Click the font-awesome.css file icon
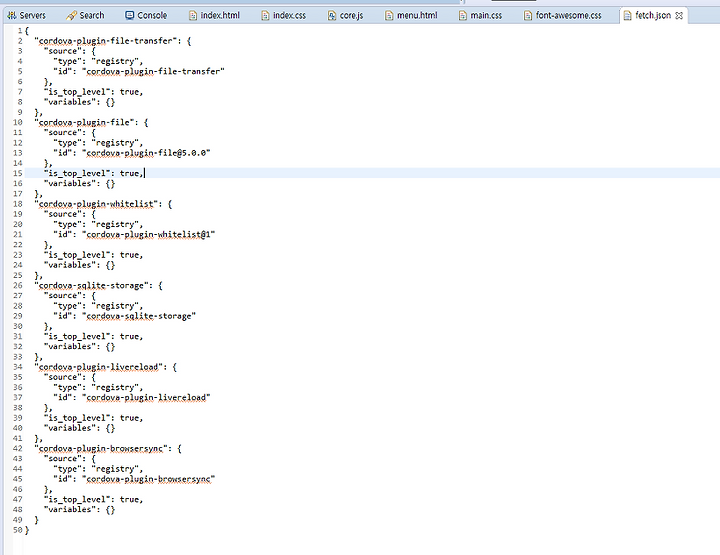The image size is (720, 555). coord(529,16)
